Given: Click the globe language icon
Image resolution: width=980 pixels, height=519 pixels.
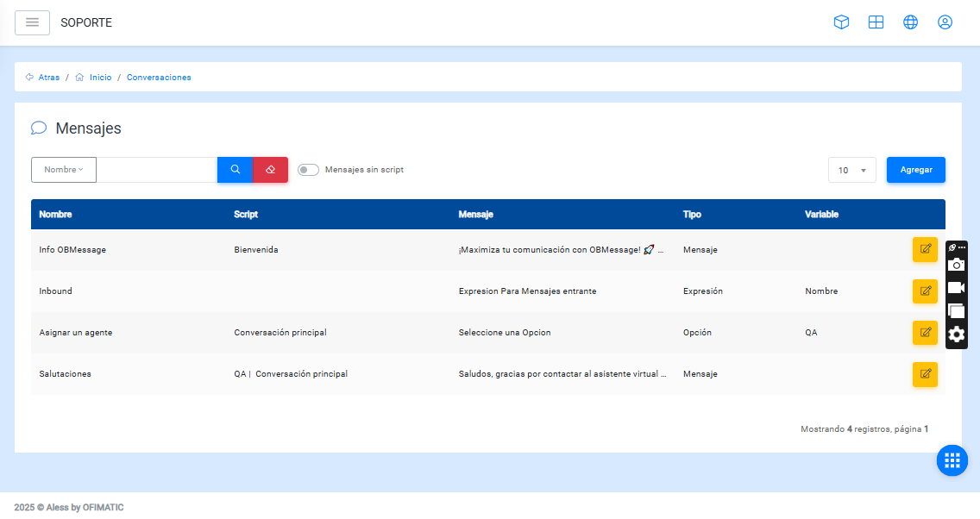Looking at the screenshot, I should 910,22.
